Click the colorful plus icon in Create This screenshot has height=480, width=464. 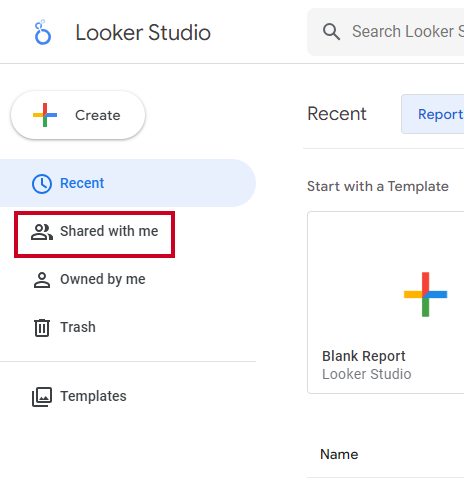tap(45, 115)
